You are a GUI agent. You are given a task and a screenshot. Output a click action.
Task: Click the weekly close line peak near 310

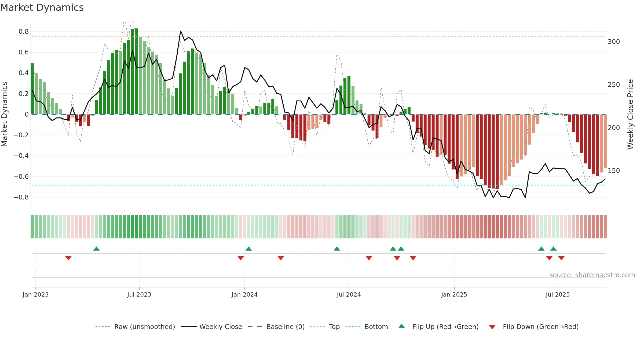point(181,31)
